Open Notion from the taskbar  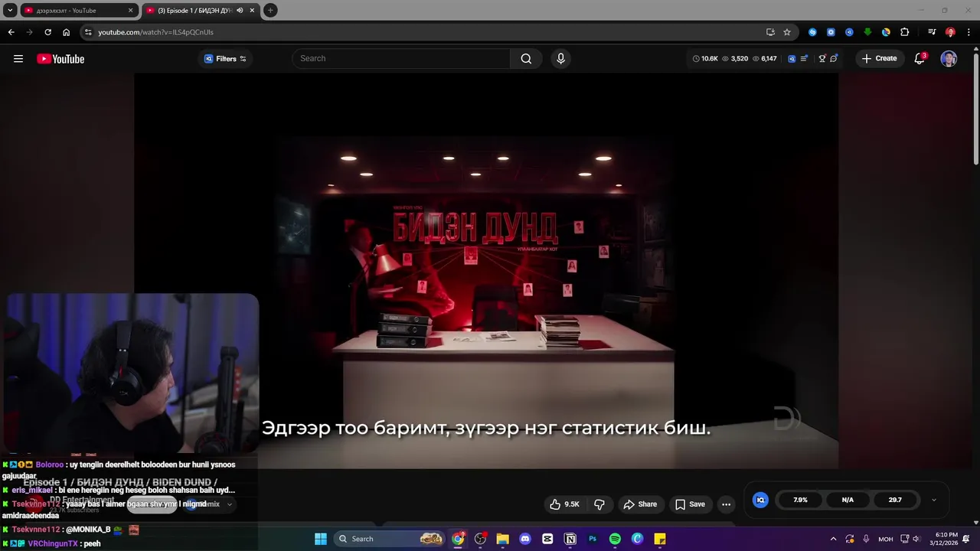point(570,539)
